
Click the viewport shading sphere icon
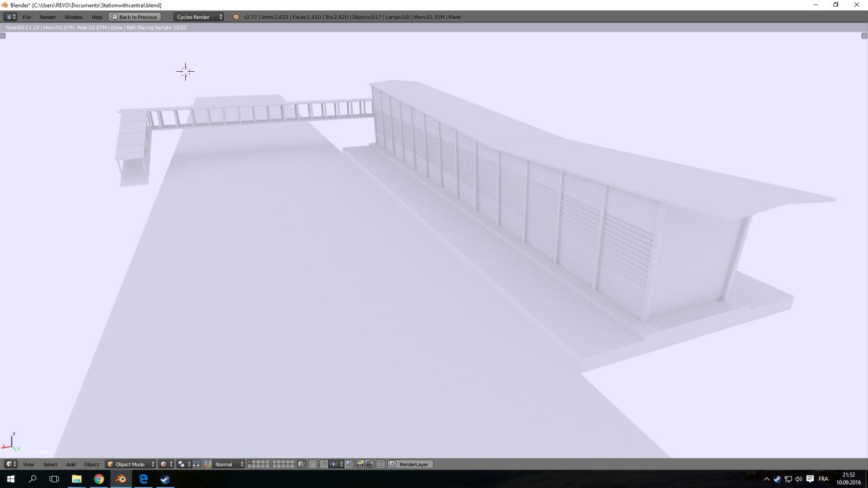[164, 464]
